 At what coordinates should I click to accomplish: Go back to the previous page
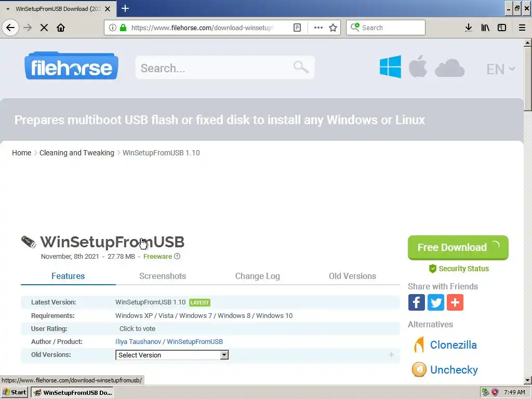point(10,28)
